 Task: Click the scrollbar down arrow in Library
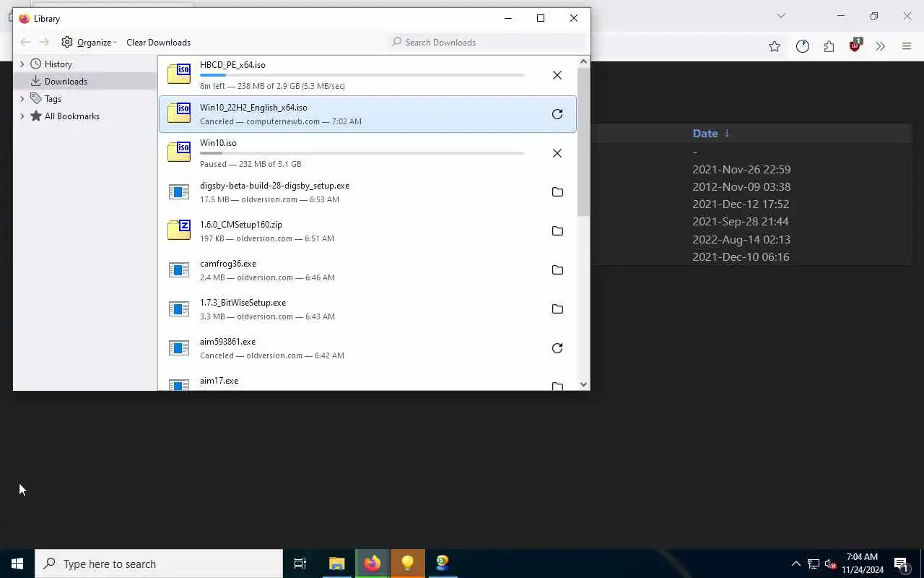583,384
